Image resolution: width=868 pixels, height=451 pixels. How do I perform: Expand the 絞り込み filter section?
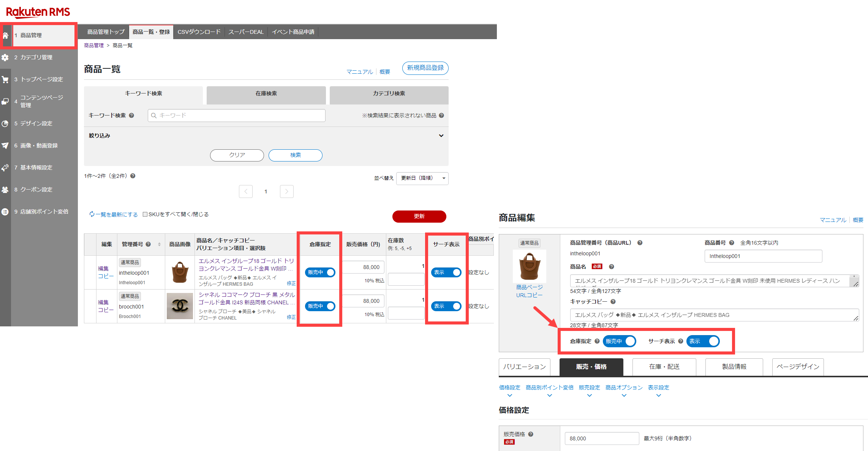[441, 136]
